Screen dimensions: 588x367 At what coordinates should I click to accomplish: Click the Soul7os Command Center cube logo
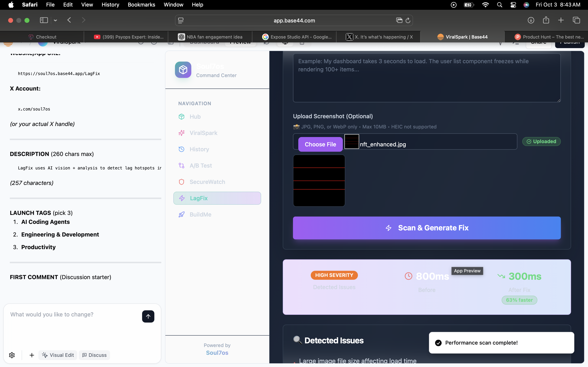click(x=183, y=70)
